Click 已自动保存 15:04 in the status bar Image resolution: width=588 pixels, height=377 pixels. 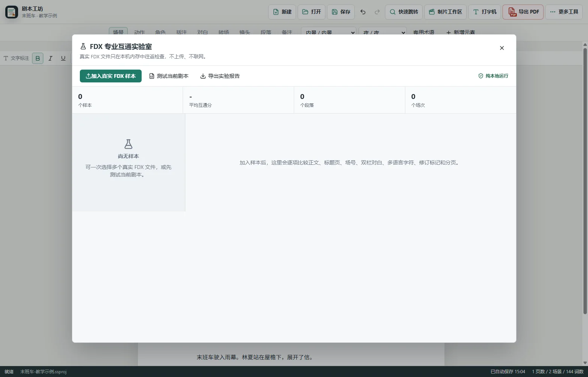tap(508, 372)
